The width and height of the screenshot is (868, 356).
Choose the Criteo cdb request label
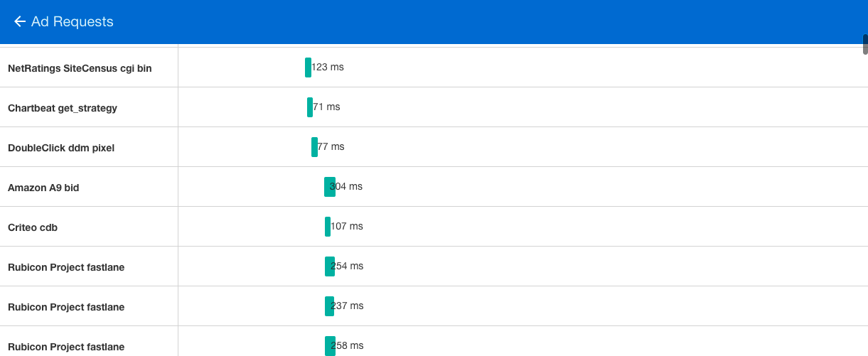click(33, 227)
